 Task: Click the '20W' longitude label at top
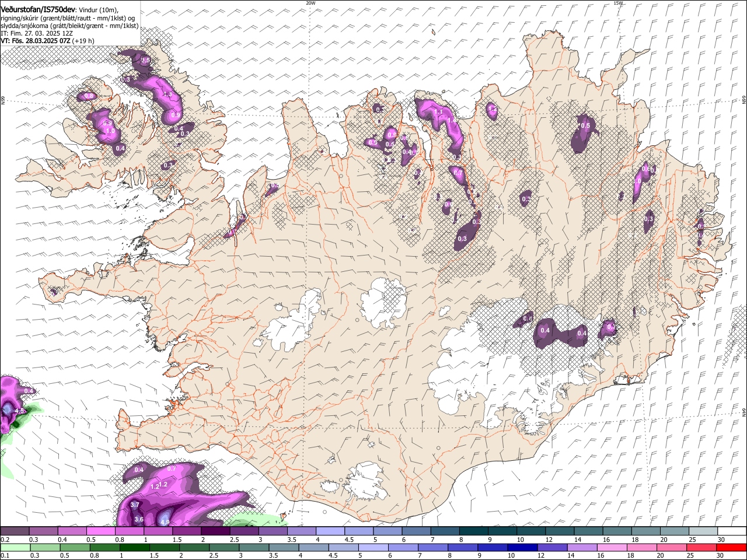[x=310, y=3]
